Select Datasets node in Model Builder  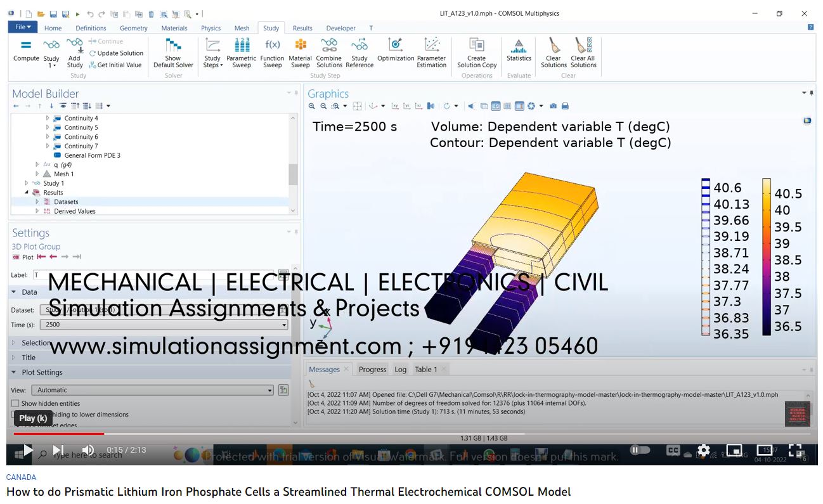click(66, 202)
